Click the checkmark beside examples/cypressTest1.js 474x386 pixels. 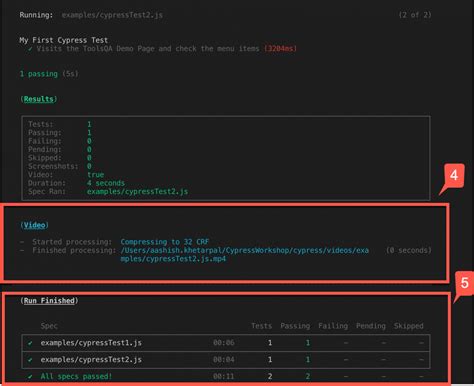(x=30, y=343)
